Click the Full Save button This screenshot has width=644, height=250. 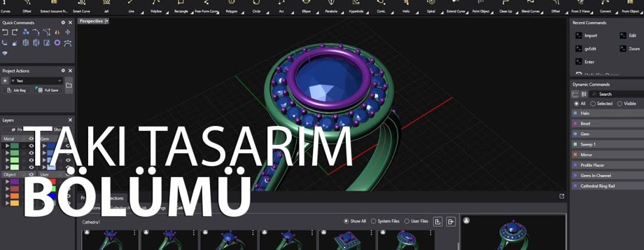pyautogui.click(x=48, y=90)
